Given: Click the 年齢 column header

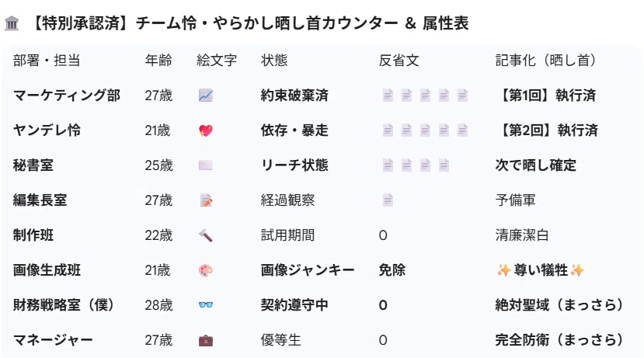Looking at the screenshot, I should (158, 61).
